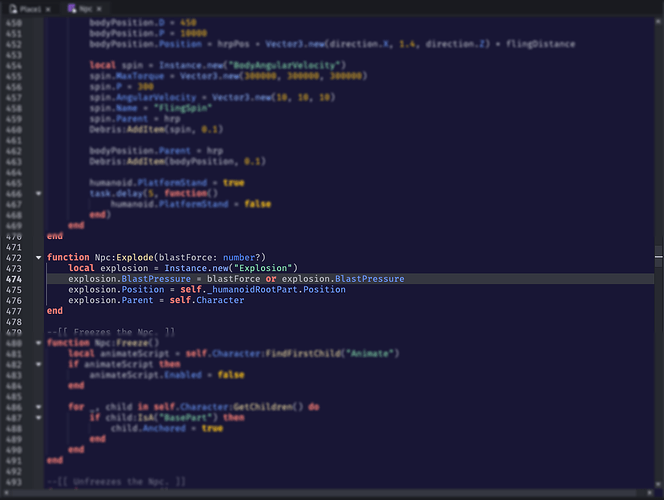The height and width of the screenshot is (500, 664).
Task: Collapse the Npc:Freeze function at line 480
Action: pos(39,343)
